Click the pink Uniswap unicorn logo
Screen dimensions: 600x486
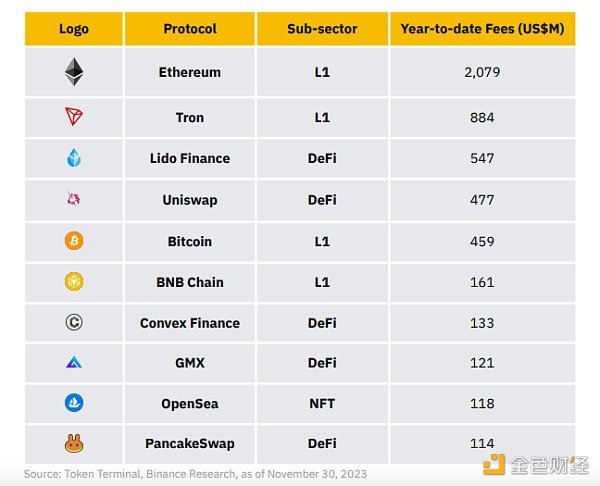point(73,199)
